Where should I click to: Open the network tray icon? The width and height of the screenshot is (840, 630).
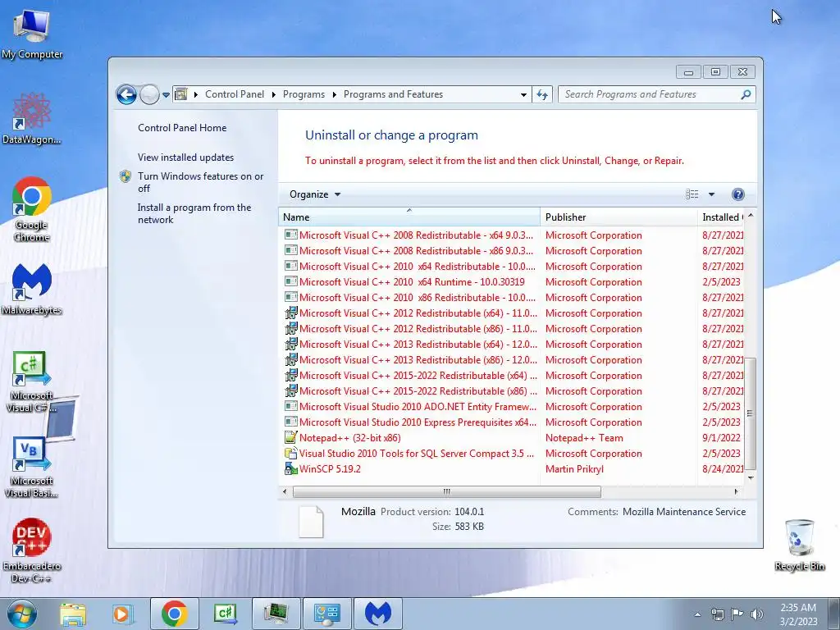coord(717,614)
